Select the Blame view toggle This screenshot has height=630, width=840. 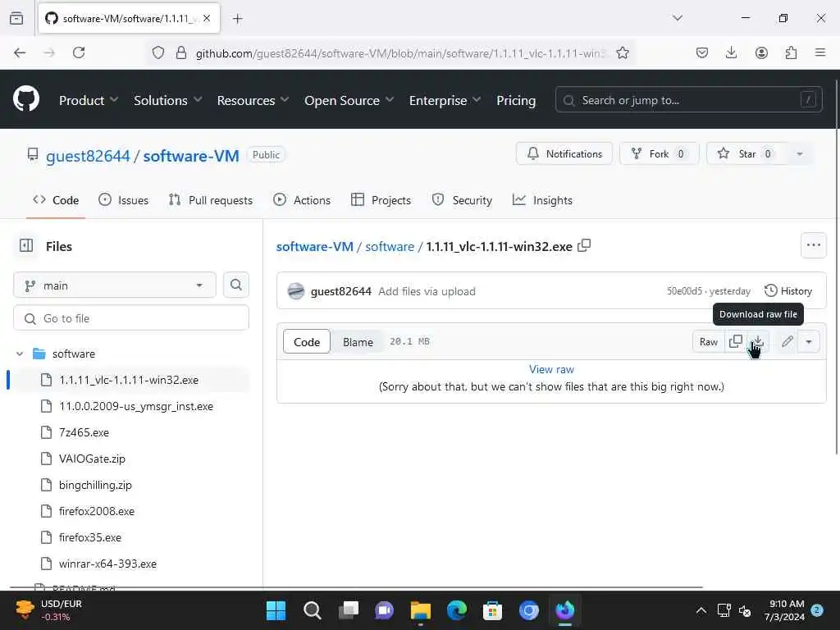coord(358,342)
